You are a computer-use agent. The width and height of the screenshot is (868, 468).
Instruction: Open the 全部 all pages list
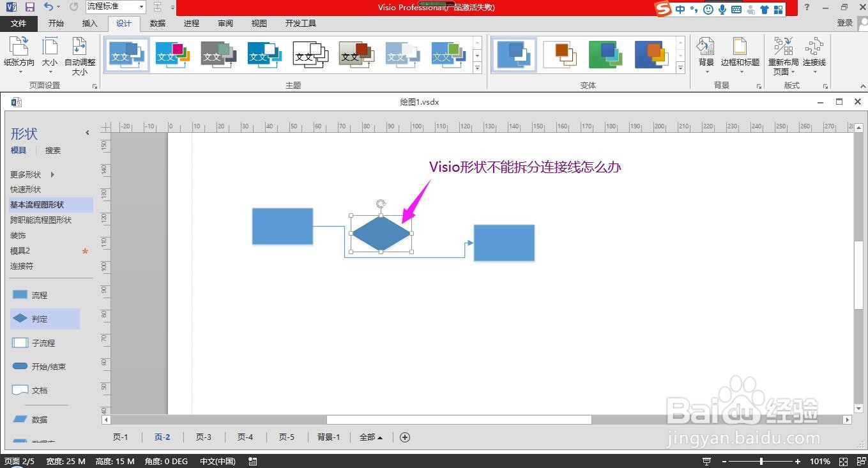click(x=371, y=437)
